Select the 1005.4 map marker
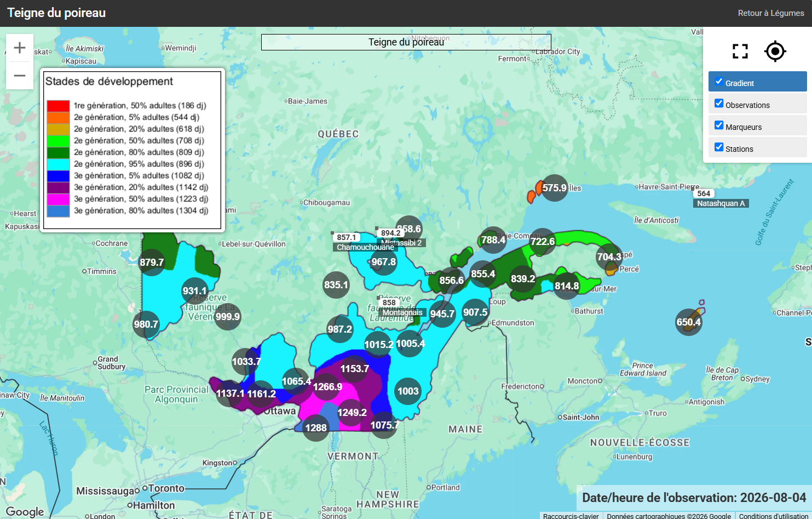The width and height of the screenshot is (812, 519). coord(410,344)
